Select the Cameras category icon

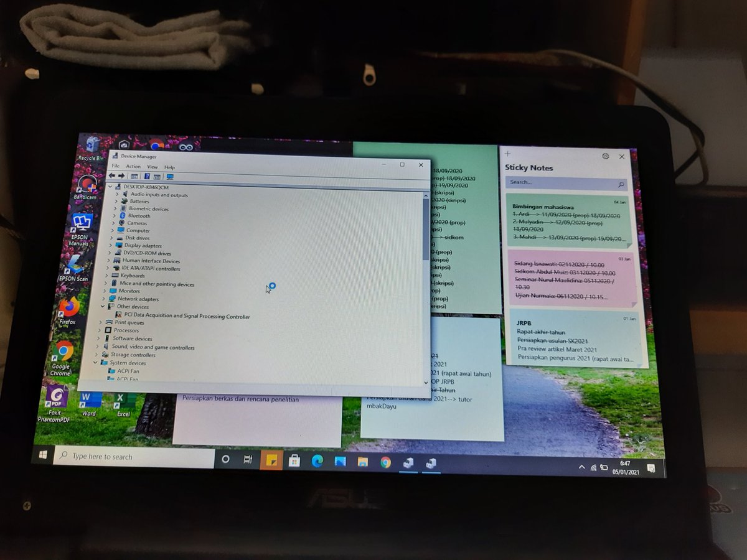[121, 223]
